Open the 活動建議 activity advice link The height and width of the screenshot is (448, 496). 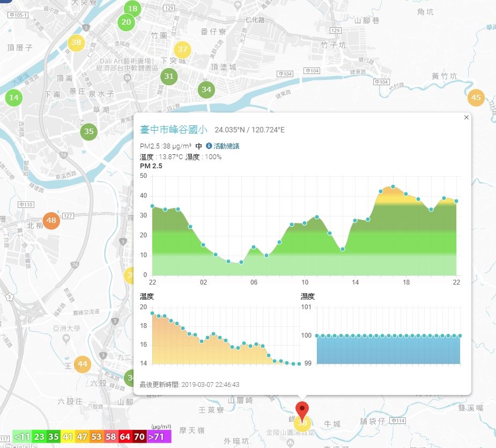click(x=226, y=146)
